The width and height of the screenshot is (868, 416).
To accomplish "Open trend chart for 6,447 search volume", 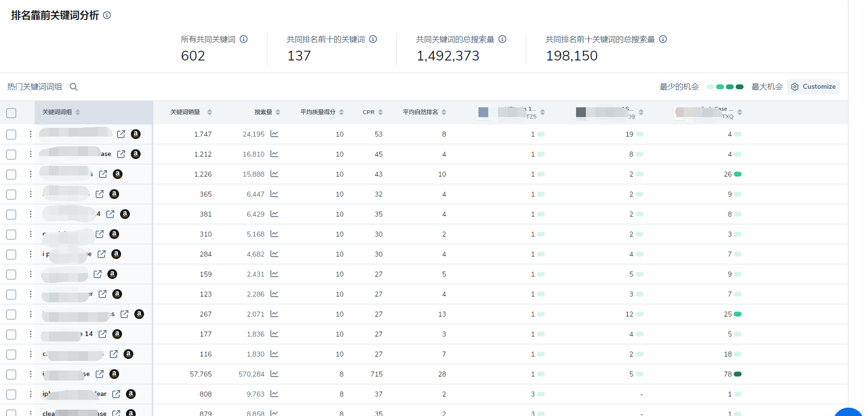I will tap(274, 194).
